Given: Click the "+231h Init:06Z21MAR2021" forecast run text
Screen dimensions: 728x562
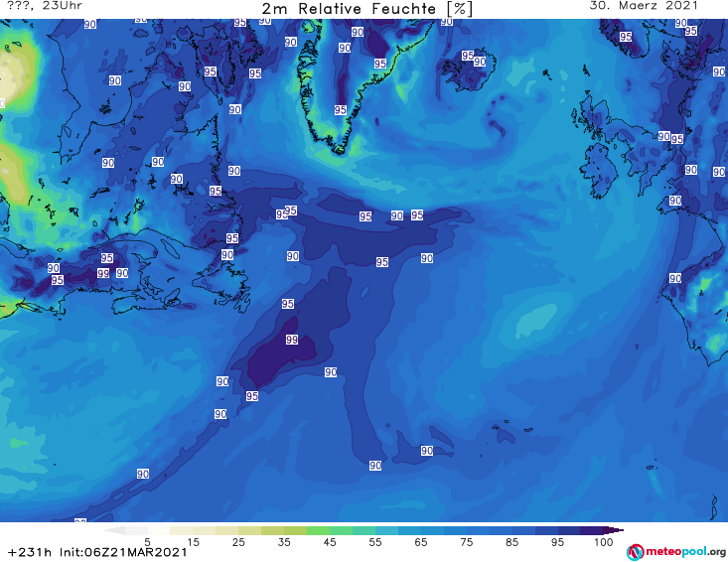Looking at the screenshot, I should pyautogui.click(x=97, y=552).
